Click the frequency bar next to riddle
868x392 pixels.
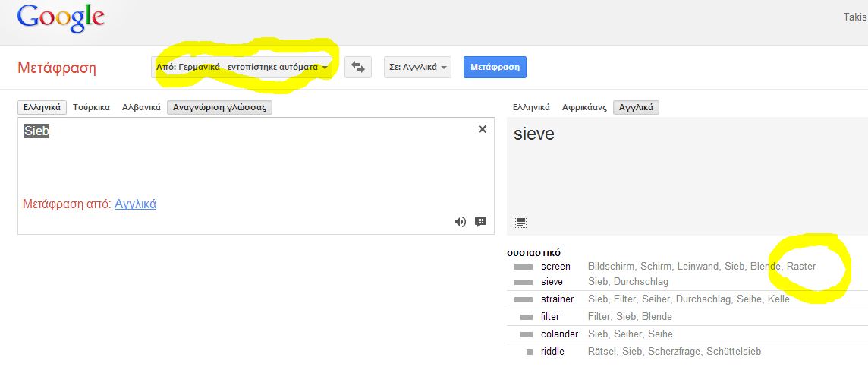pyautogui.click(x=530, y=352)
